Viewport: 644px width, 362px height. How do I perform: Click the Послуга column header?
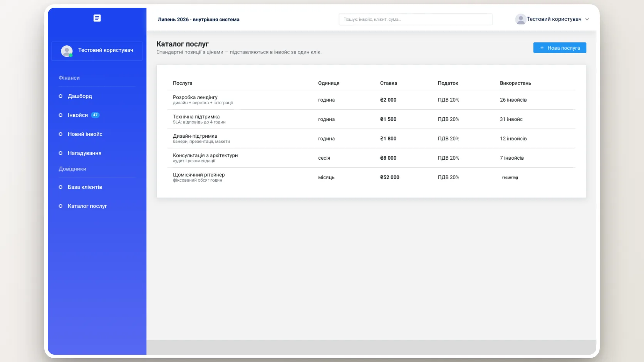[x=183, y=83]
